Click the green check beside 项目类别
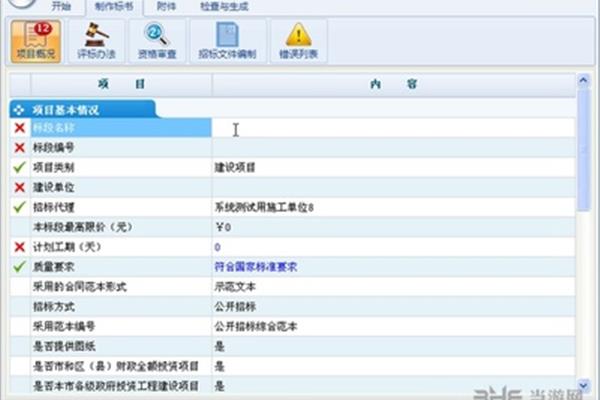The height and width of the screenshot is (400, 600). pyautogui.click(x=20, y=167)
